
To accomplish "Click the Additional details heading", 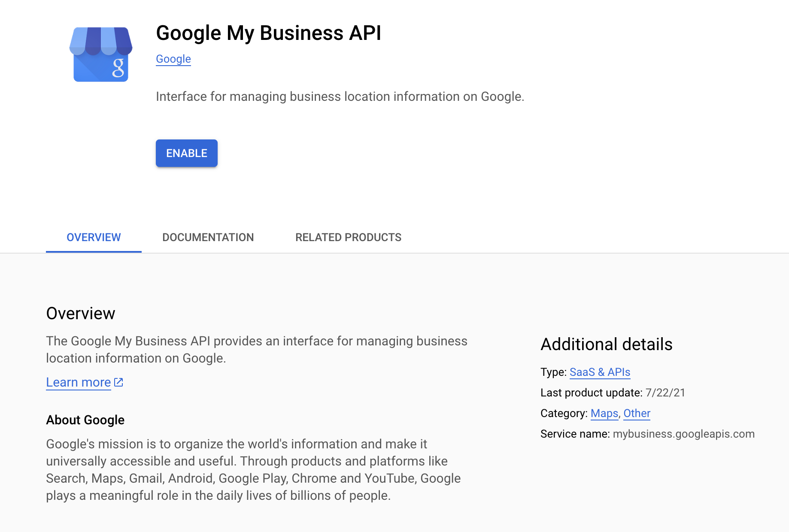I will 607,344.
